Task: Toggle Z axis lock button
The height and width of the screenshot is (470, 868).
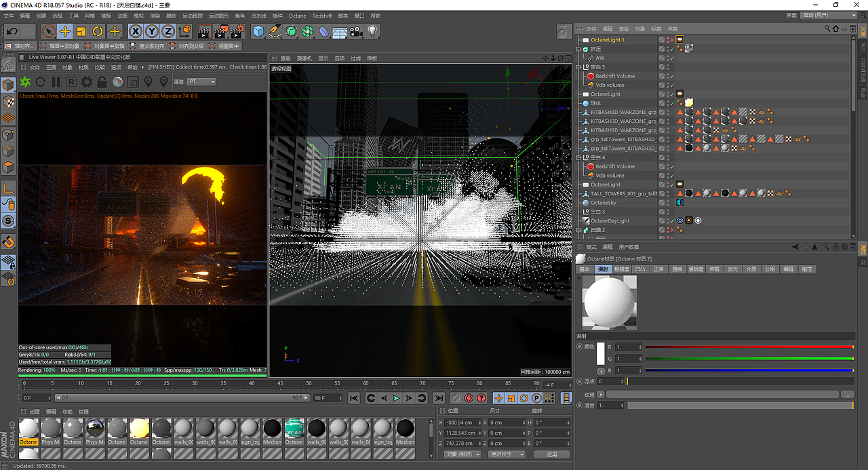Action: tap(167, 31)
